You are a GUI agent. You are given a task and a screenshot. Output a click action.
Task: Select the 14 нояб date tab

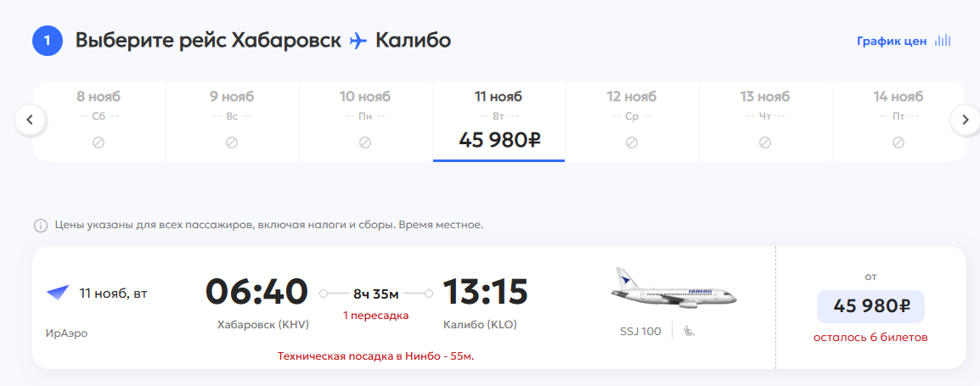pos(898,121)
